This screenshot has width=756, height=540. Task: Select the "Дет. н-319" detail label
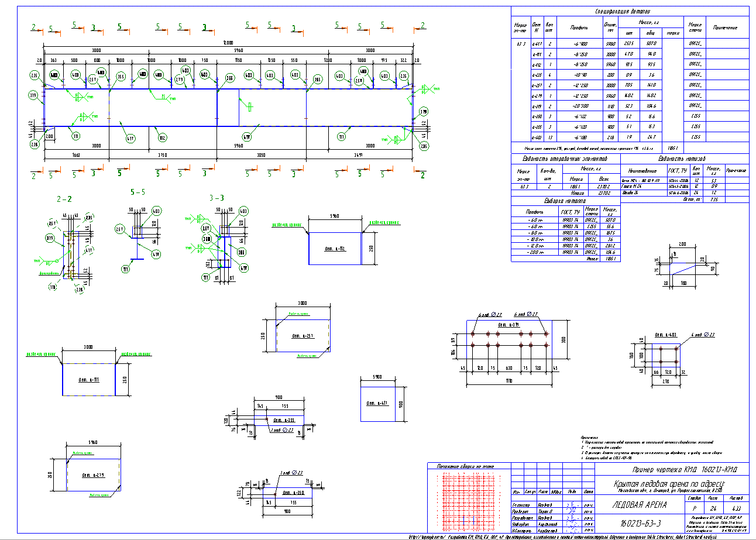pyautogui.click(x=508, y=324)
